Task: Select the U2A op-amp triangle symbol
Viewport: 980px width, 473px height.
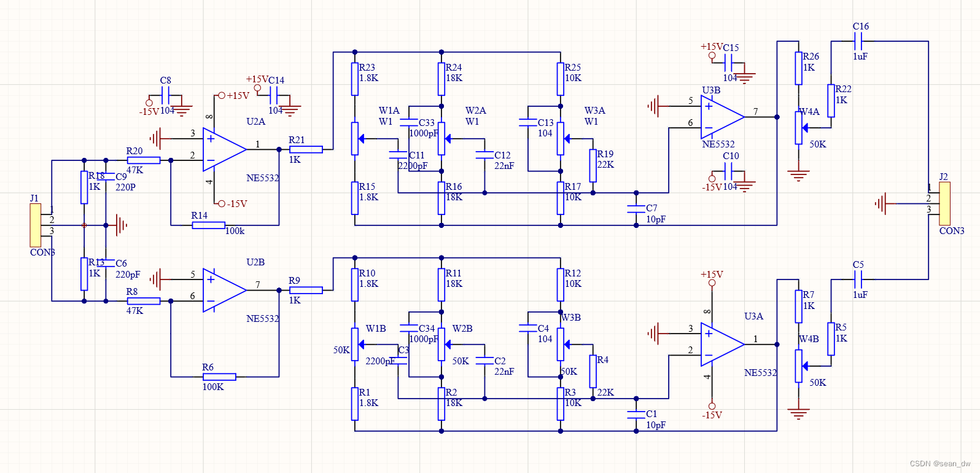Action: [225, 149]
